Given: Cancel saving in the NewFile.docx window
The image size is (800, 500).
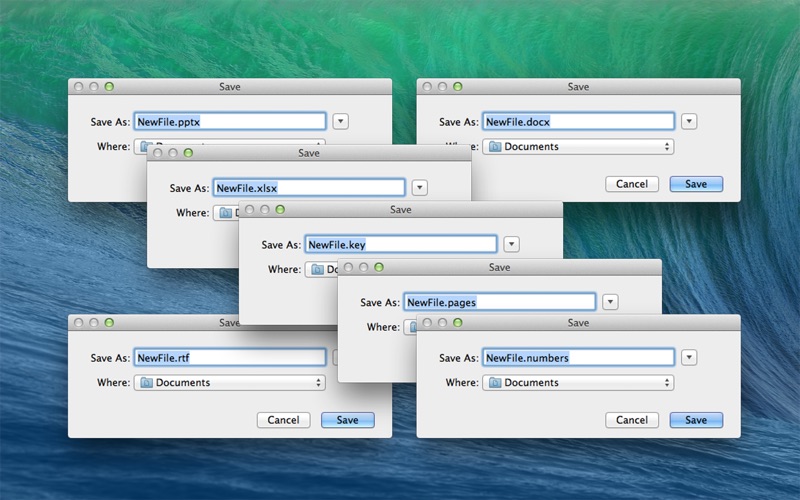Looking at the screenshot, I should pyautogui.click(x=632, y=184).
